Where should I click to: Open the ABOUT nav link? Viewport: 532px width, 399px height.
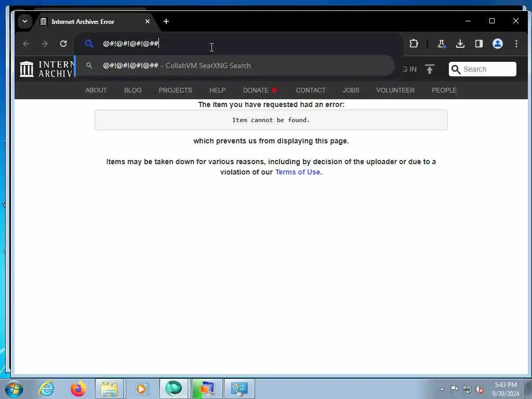(96, 90)
